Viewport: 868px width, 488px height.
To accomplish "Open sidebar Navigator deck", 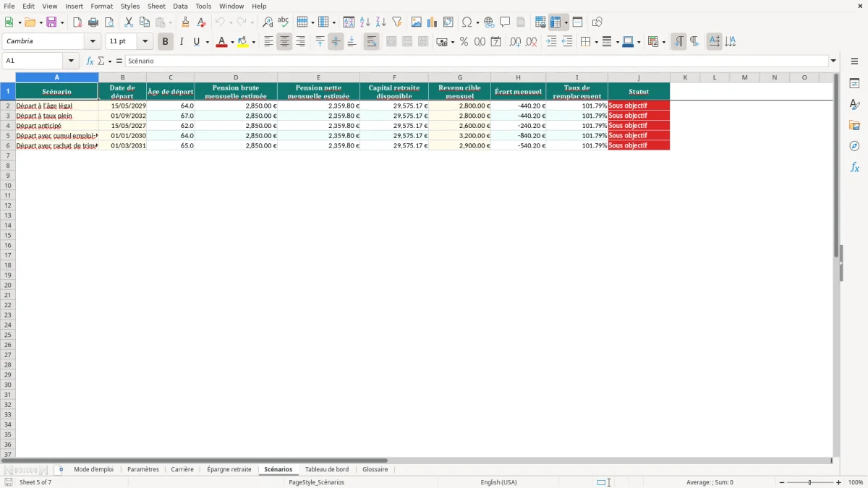I will [854, 147].
